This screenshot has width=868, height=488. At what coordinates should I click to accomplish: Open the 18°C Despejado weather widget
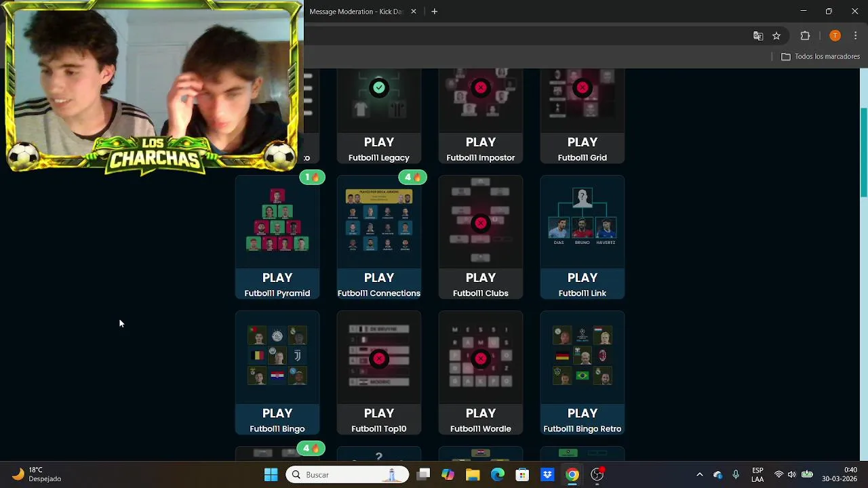(x=37, y=474)
